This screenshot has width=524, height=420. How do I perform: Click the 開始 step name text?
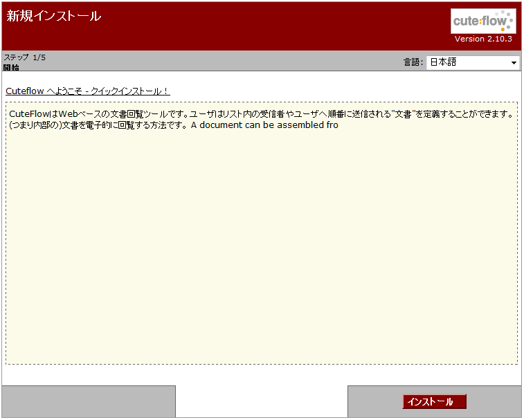[11, 68]
